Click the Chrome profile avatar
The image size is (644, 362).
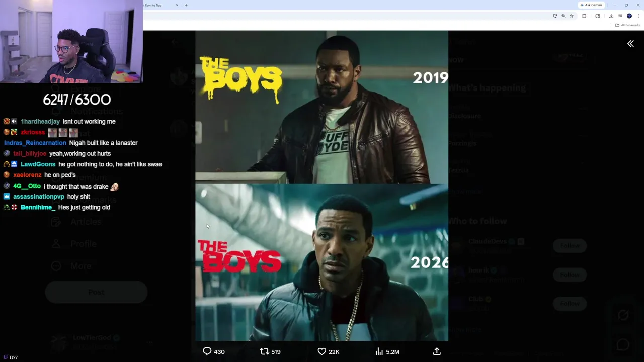629,16
